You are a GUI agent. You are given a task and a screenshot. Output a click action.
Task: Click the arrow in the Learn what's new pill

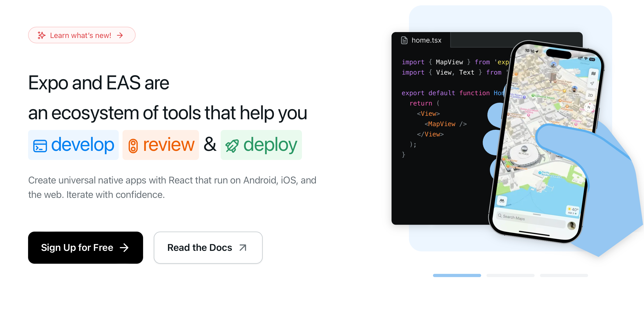pyautogui.click(x=120, y=35)
